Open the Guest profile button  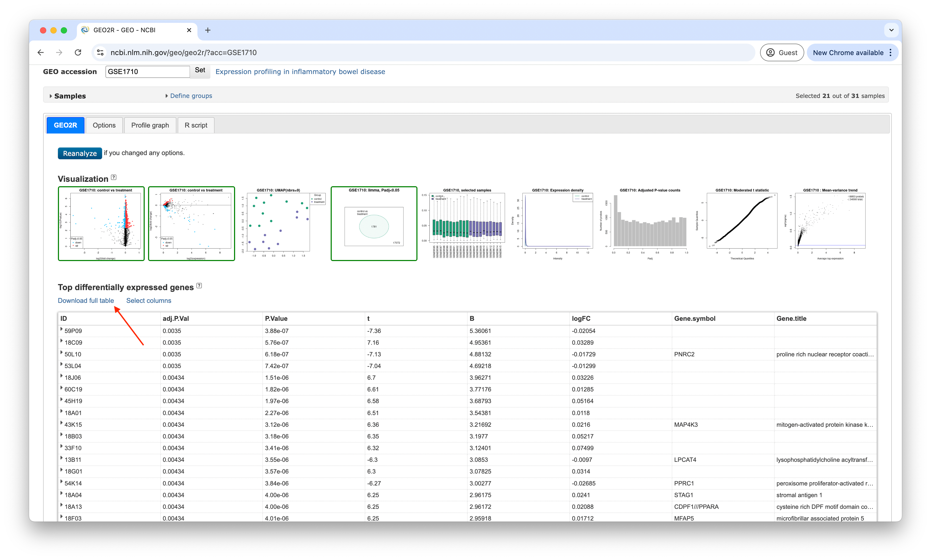[782, 52]
